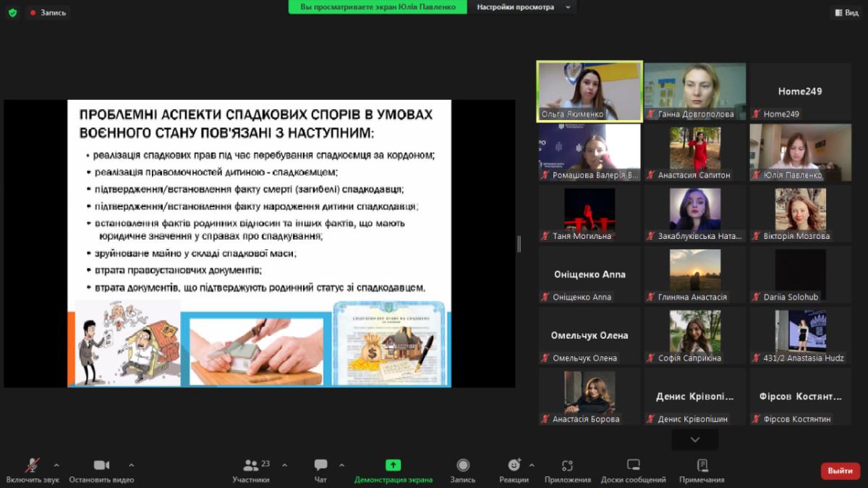The width and height of the screenshot is (868, 488).
Task: Select Софія Саприкіна's participant tile
Action: (695, 335)
